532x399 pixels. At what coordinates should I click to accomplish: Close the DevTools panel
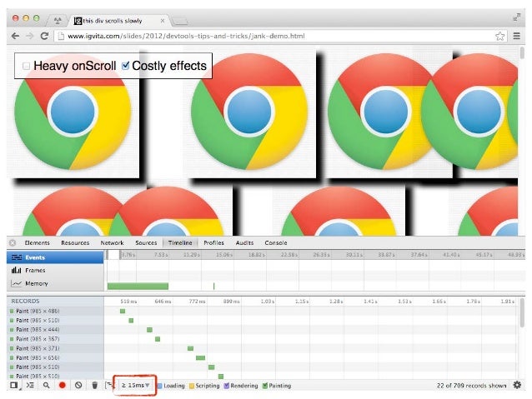coord(13,242)
